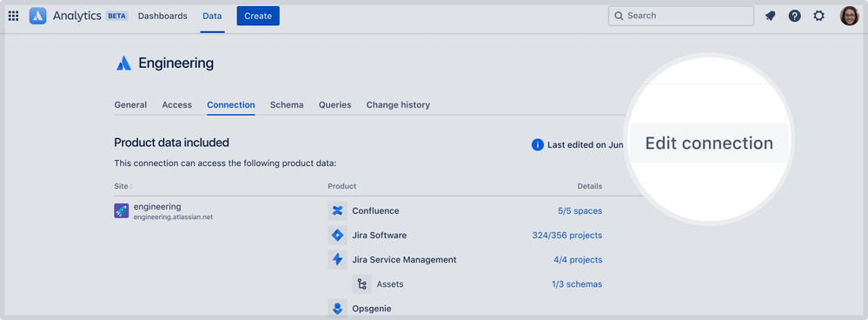Click the Create button
868x320 pixels.
[x=258, y=16]
